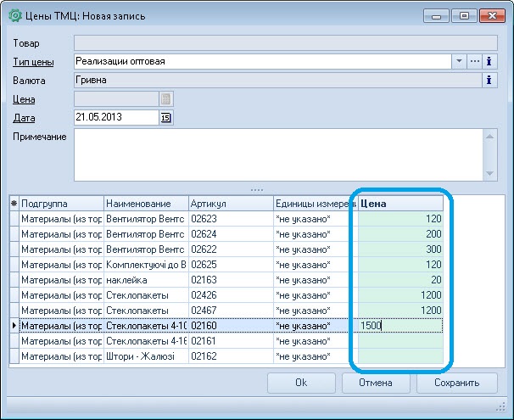Open the calculator icon beside Цена field
This screenshot has height=420, width=514.
[x=166, y=99]
